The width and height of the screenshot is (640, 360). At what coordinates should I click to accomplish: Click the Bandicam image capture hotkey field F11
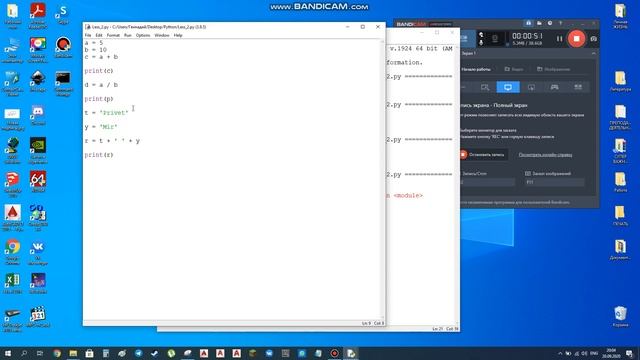click(x=554, y=182)
